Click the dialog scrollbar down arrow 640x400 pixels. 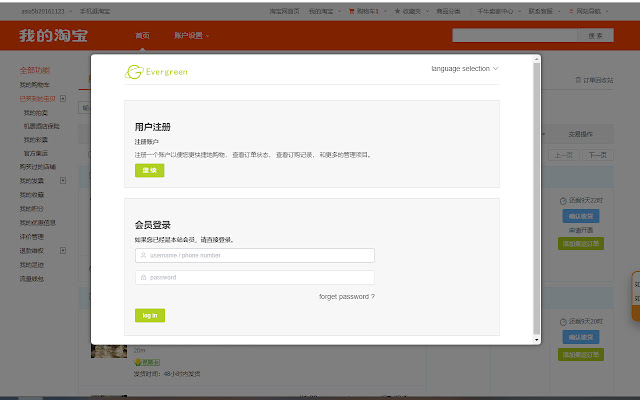(x=536, y=340)
